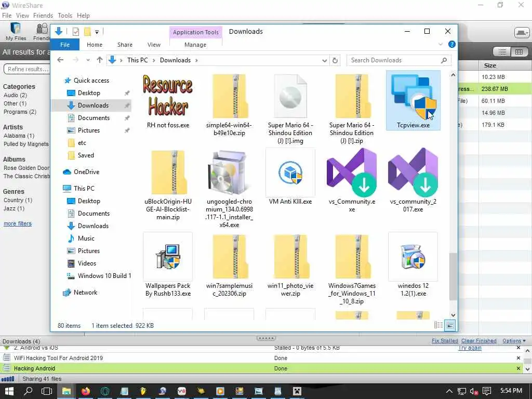
Task: Click Clear Finished link
Action: [478, 340]
